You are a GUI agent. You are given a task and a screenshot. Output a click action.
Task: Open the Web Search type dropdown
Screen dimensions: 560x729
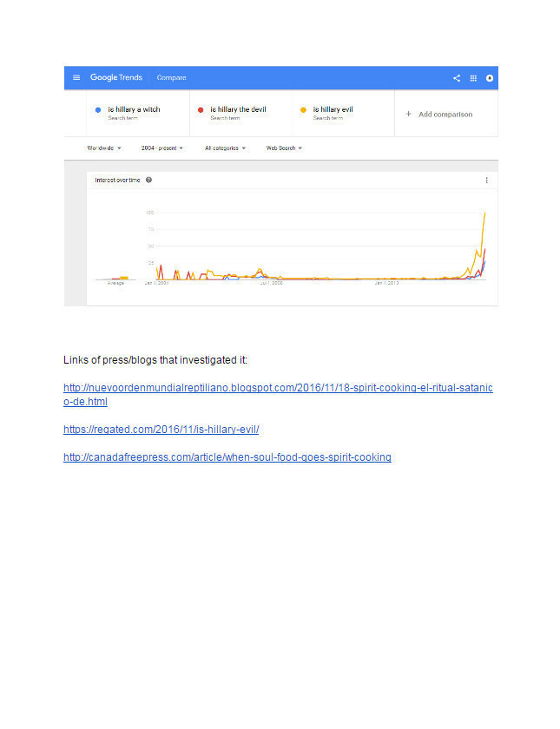[x=284, y=148]
